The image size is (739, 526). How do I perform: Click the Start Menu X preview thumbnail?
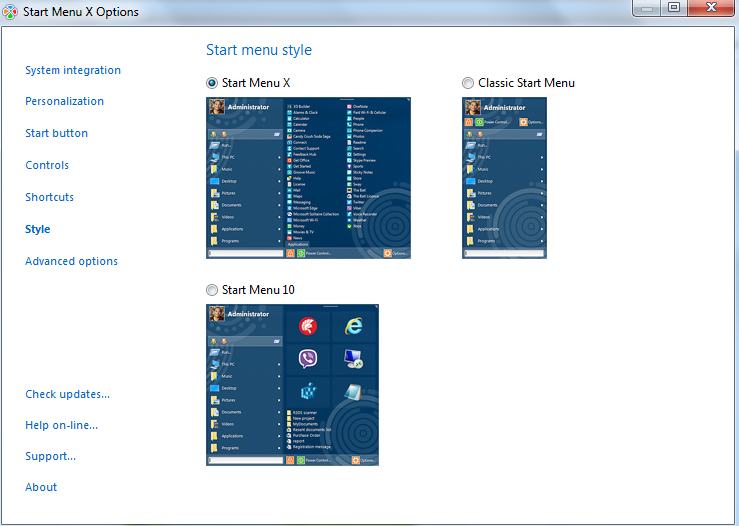308,178
